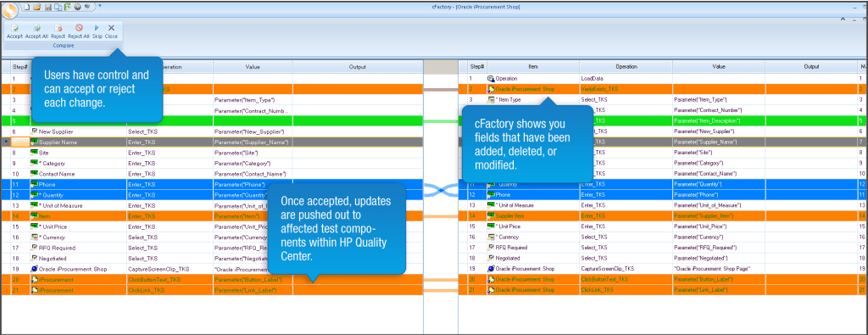Click the green sheet icon in quick access toolbar
The height and width of the screenshot is (335, 868).
coord(67,7)
